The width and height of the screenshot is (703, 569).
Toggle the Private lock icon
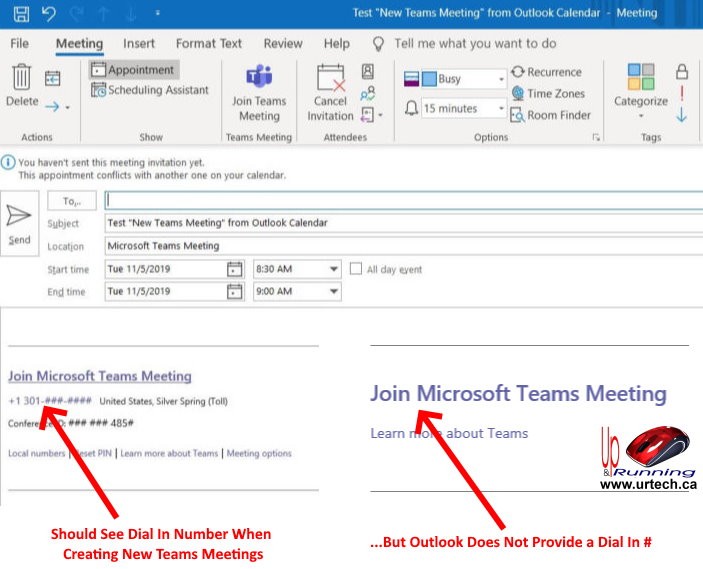coord(682,71)
